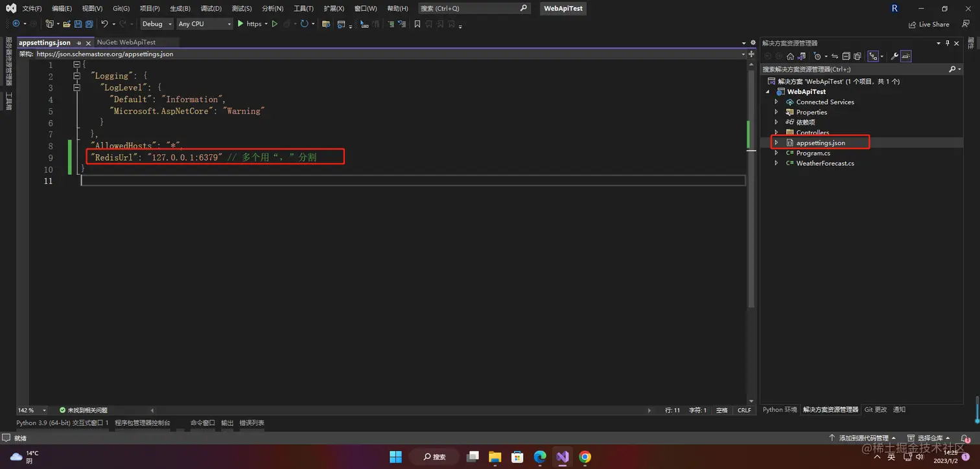The image size is (980, 469).
Task: Click the Show All Files icon in Solution Explorer
Action: coord(857,56)
